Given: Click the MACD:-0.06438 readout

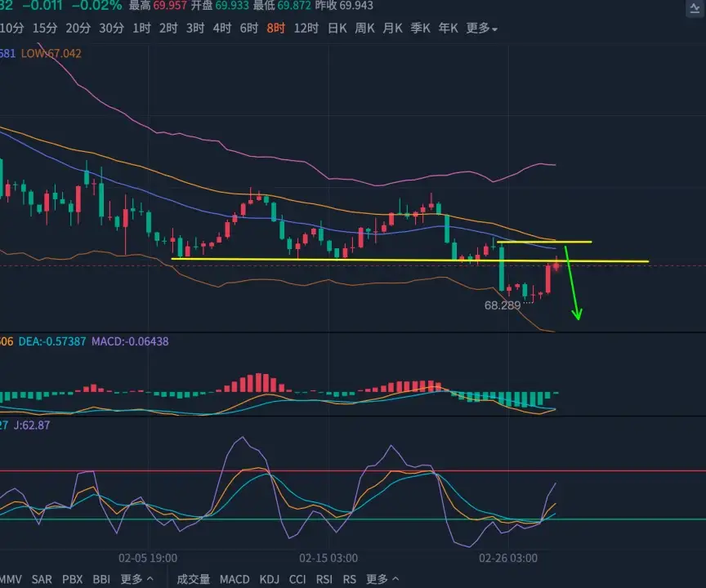Looking at the screenshot, I should (x=130, y=341).
